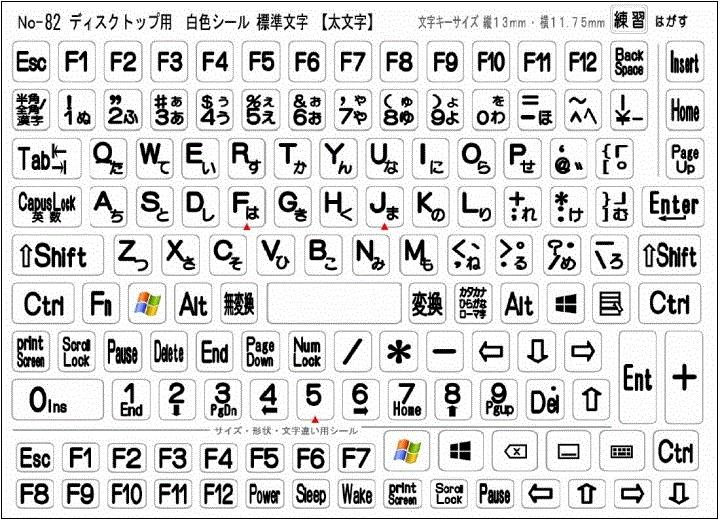The image size is (720, 521).
Task: Click the small keyboard icon sticker
Action: click(x=622, y=452)
